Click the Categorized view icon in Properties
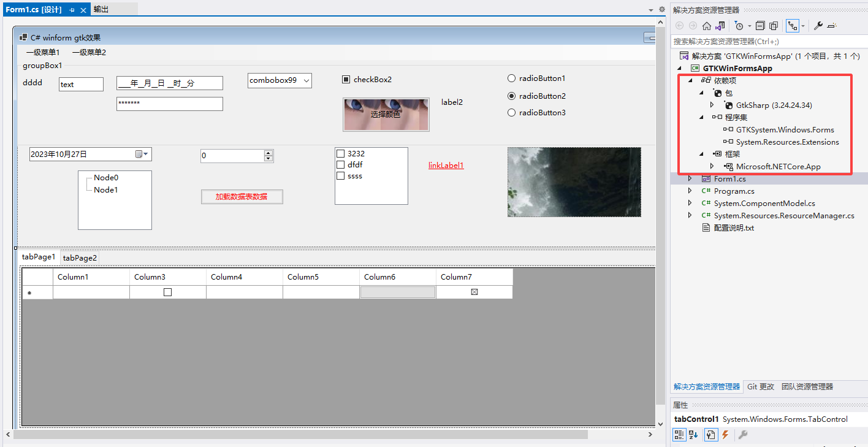 (x=679, y=435)
